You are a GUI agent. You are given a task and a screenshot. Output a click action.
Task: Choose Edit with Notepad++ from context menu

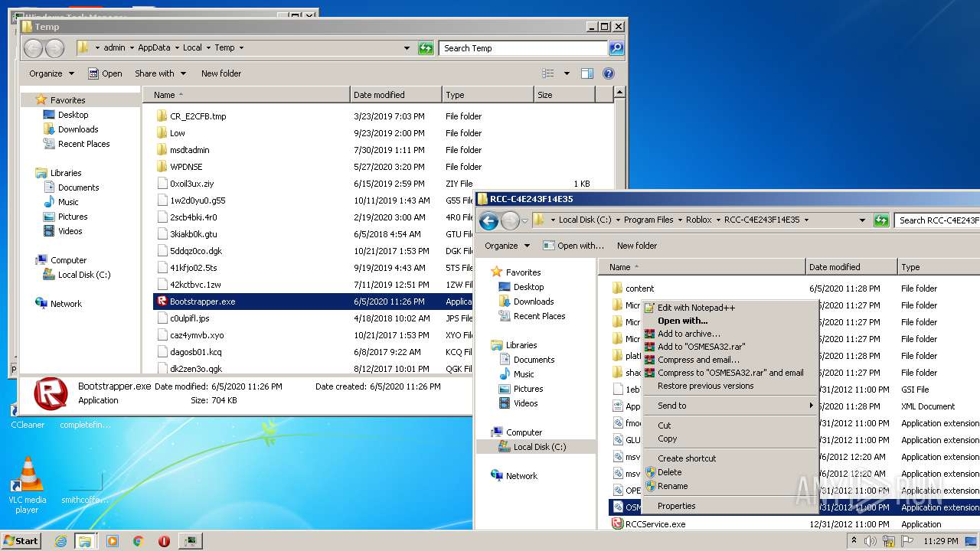[x=696, y=308]
